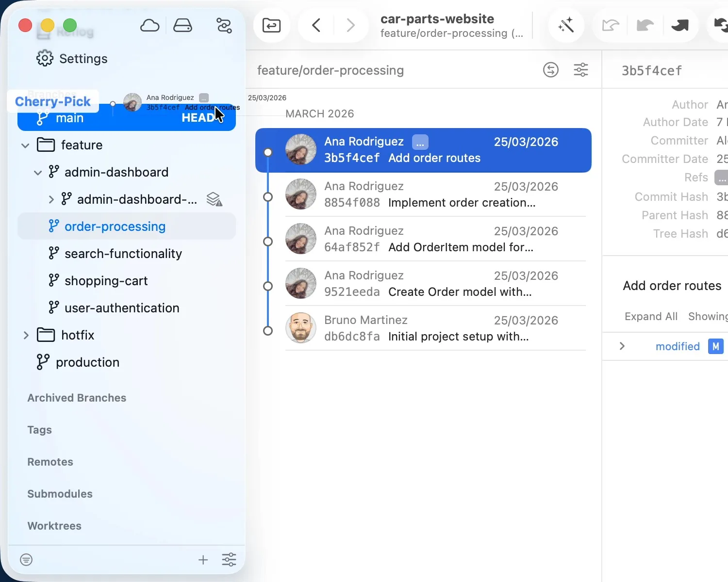
Task: Click the disk drive icon in the sidebar header
Action: point(182,25)
